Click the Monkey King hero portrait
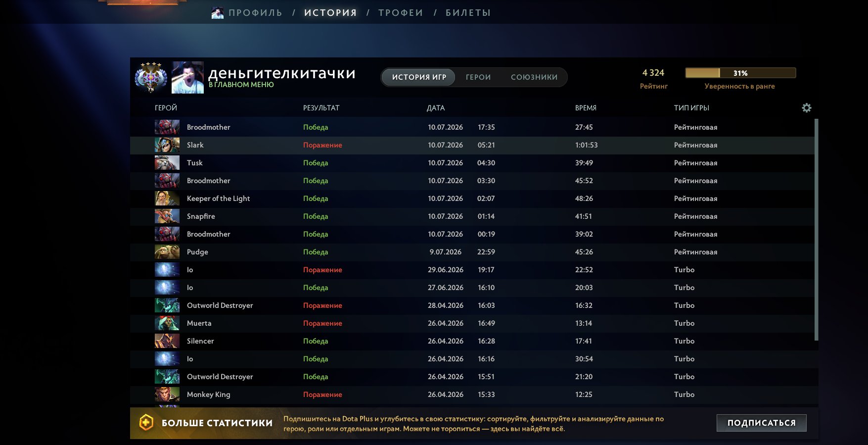868x445 pixels. (167, 395)
